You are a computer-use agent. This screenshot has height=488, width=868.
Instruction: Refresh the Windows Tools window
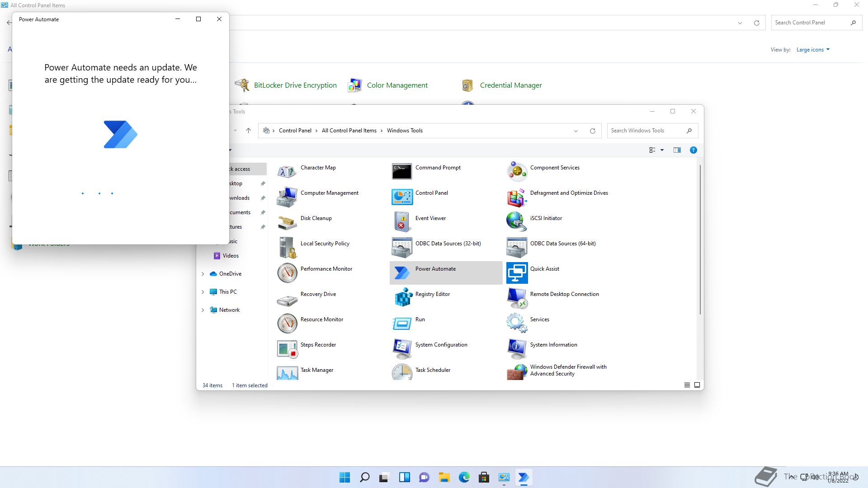click(x=592, y=131)
